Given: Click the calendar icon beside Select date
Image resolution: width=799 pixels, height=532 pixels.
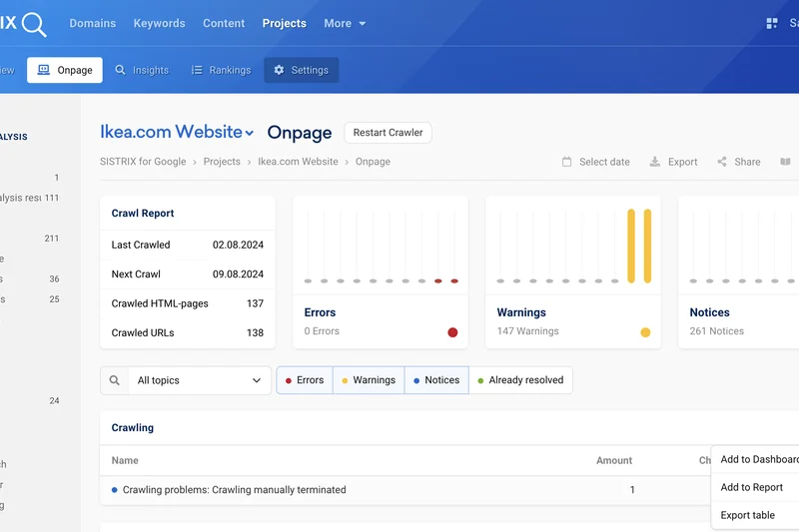Looking at the screenshot, I should [567, 162].
